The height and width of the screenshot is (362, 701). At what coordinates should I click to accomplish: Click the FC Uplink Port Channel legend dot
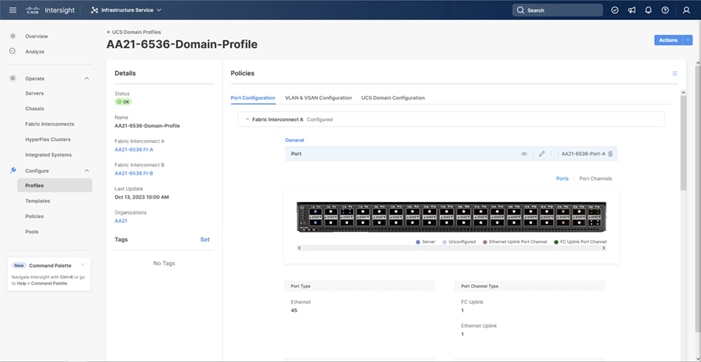(556, 242)
